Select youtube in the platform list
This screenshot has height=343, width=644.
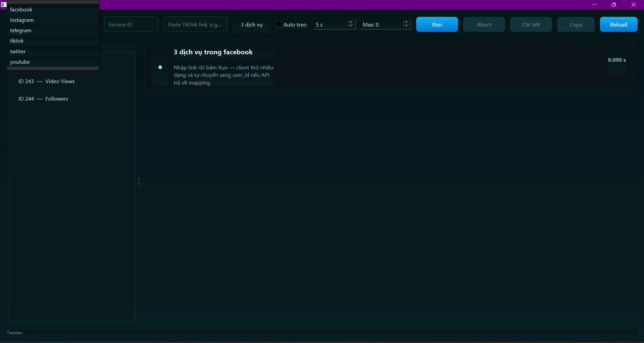pos(20,62)
